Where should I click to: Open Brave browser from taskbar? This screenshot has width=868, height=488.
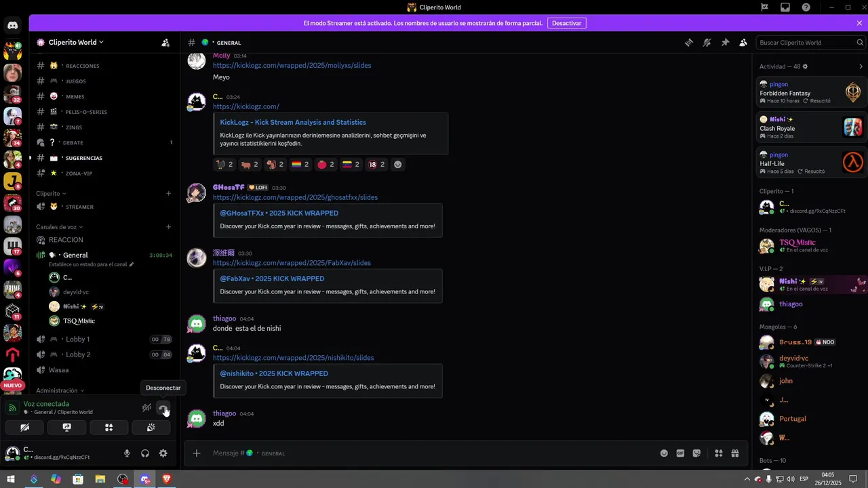(167, 479)
